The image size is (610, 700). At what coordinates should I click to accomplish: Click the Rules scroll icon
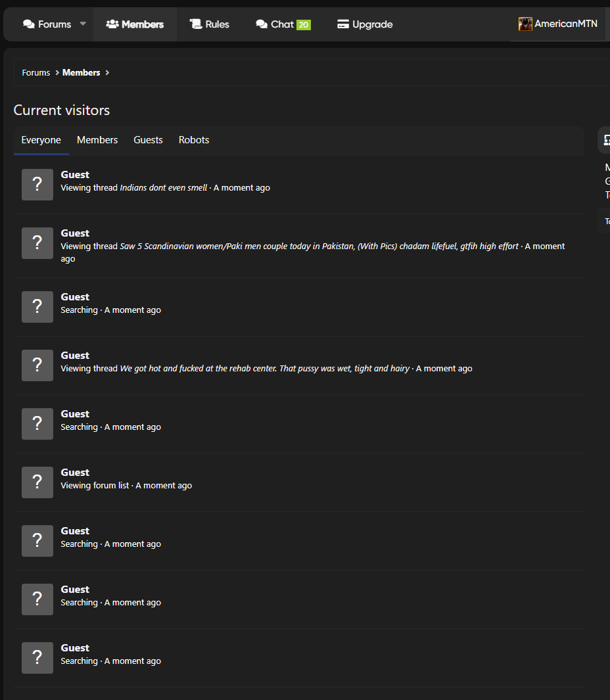click(x=196, y=24)
